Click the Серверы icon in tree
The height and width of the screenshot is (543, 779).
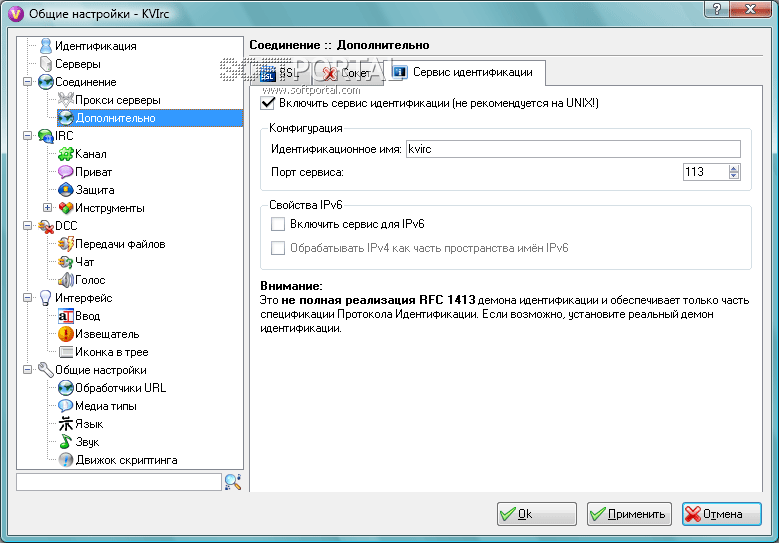click(46, 64)
